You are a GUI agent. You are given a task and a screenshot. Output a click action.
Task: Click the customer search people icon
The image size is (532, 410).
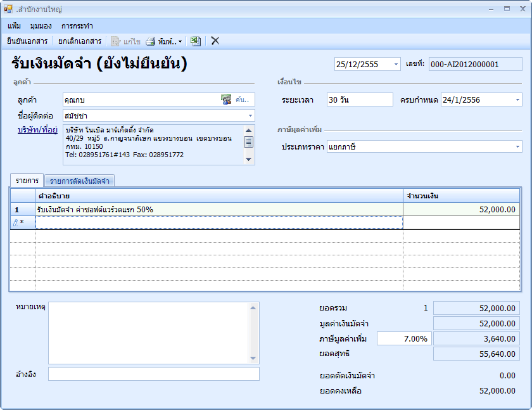tap(226, 99)
